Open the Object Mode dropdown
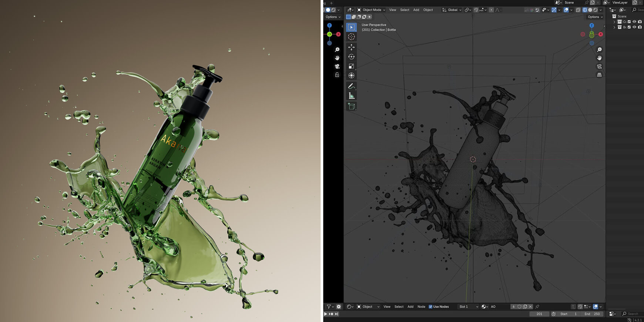Viewport: 644px width, 322px height. click(371, 10)
